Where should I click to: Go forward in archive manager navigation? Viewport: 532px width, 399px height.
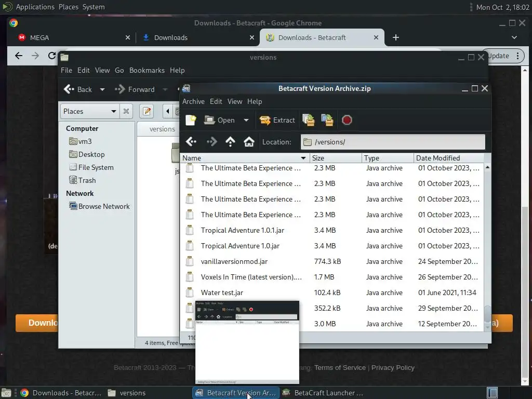(x=211, y=141)
